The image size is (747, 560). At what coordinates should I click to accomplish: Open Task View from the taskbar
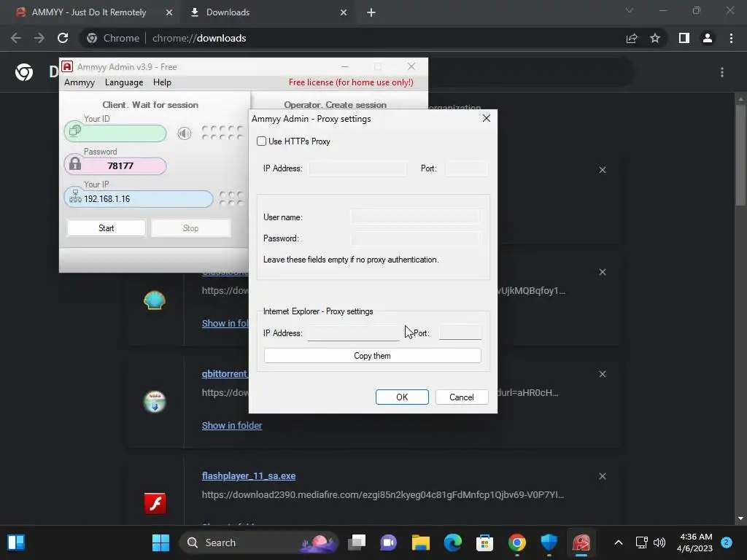pyautogui.click(x=356, y=542)
